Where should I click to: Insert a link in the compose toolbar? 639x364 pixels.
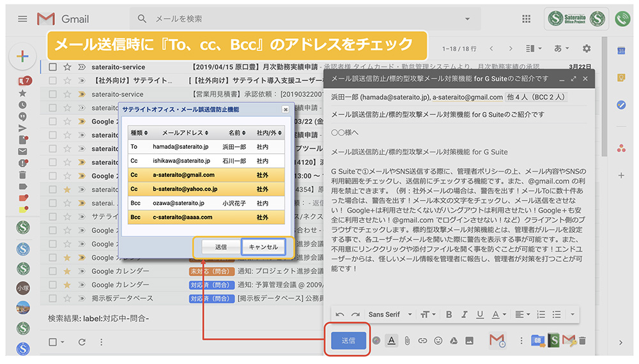click(x=422, y=341)
